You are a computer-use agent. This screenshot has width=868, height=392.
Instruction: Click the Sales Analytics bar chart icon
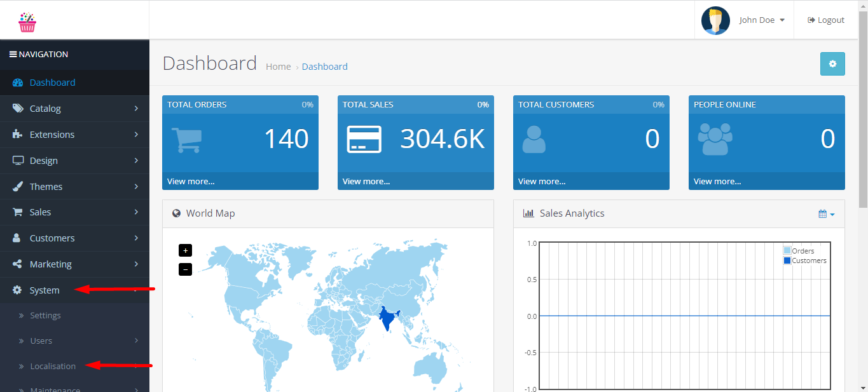528,213
